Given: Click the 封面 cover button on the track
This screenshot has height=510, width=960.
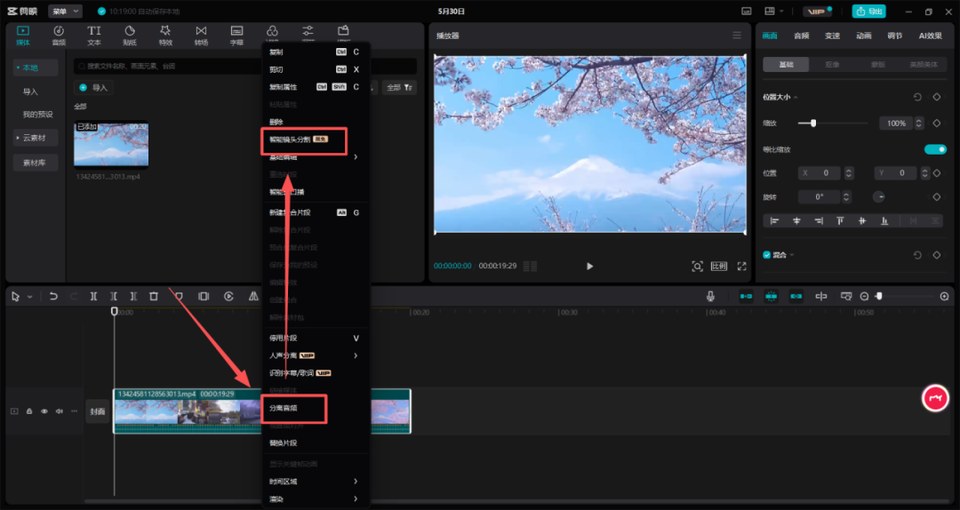Looking at the screenshot, I should [97, 411].
